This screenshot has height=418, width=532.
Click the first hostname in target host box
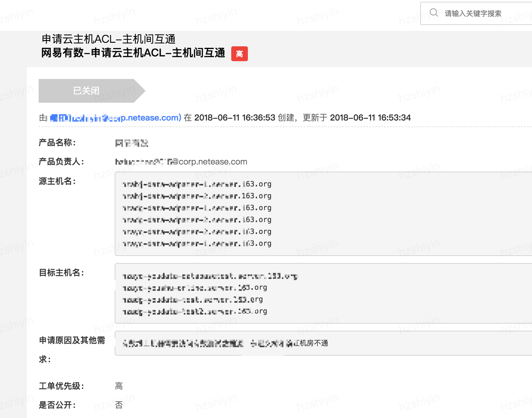210,276
